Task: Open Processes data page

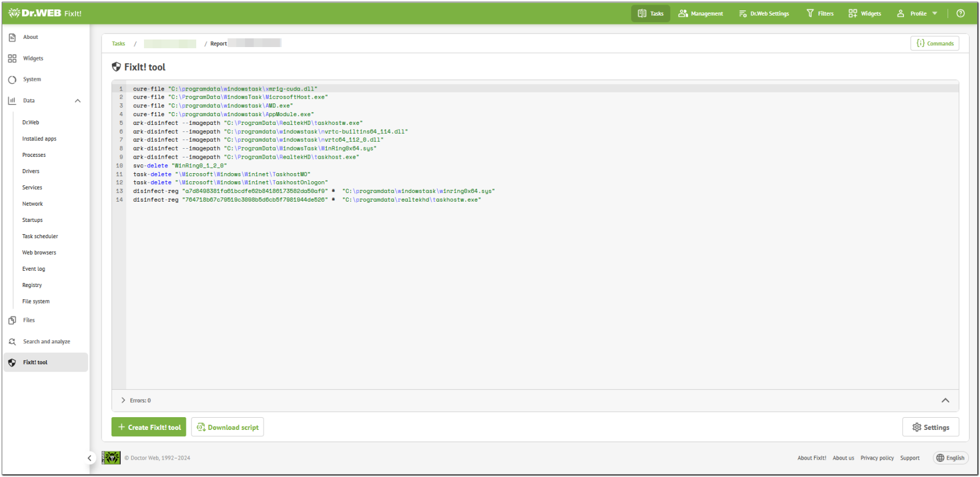Action: 34,155
